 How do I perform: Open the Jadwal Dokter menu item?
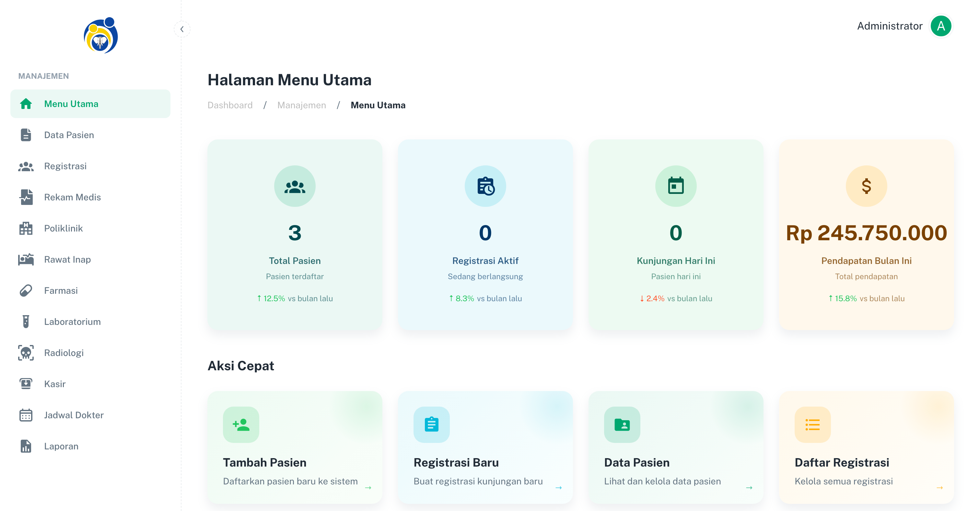point(74,415)
